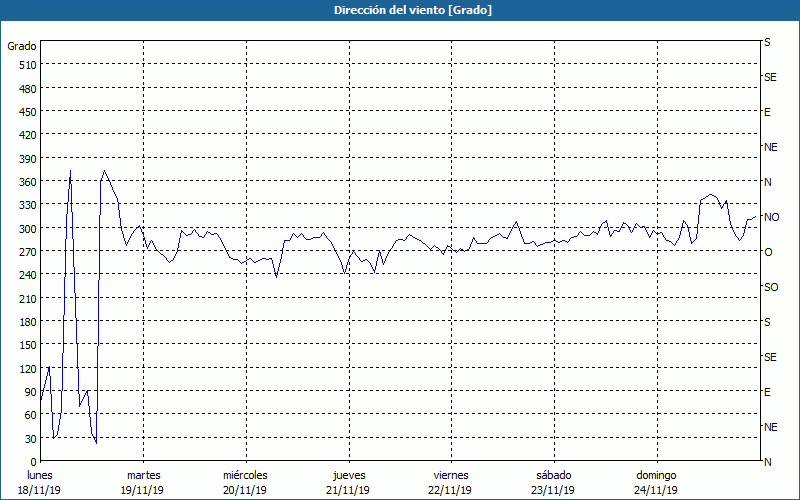800x500 pixels.
Task: Select the 'viernes' day label
Action: coord(451,475)
